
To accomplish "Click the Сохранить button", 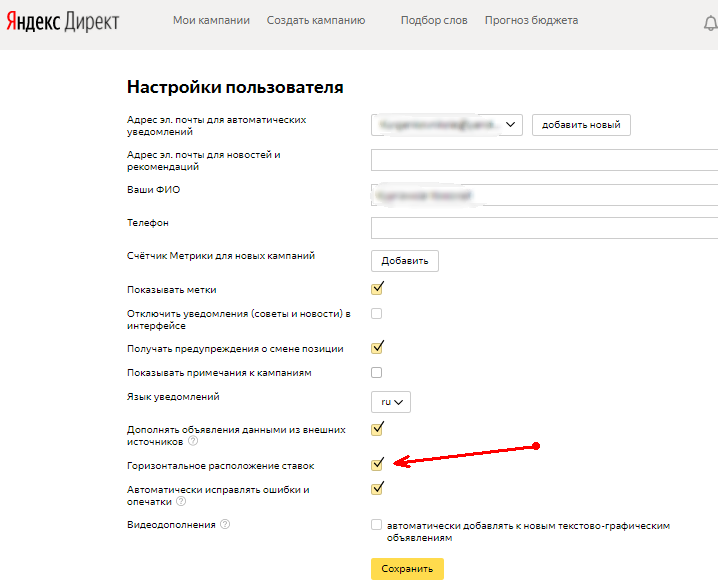I will coord(407,569).
